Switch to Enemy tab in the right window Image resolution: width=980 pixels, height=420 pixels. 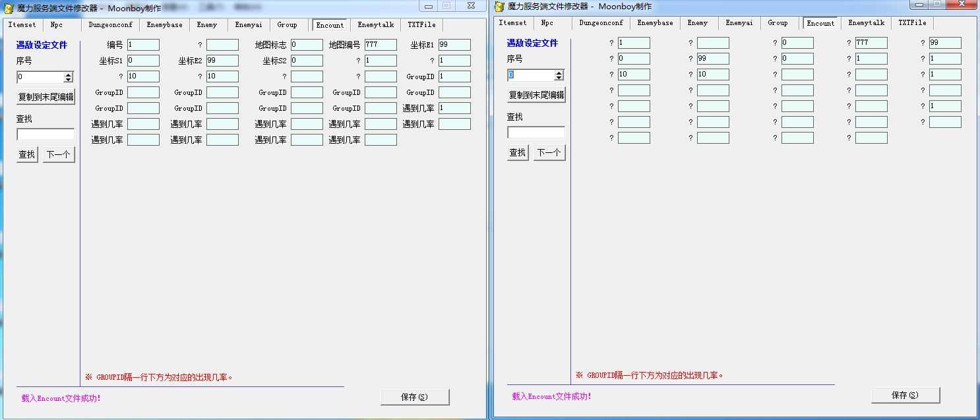click(698, 23)
